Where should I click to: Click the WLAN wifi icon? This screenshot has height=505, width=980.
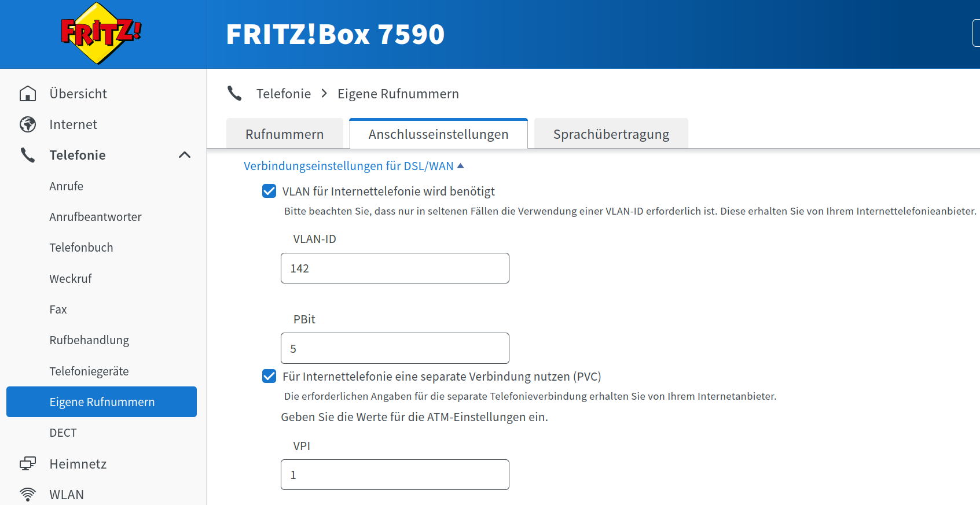click(28, 495)
